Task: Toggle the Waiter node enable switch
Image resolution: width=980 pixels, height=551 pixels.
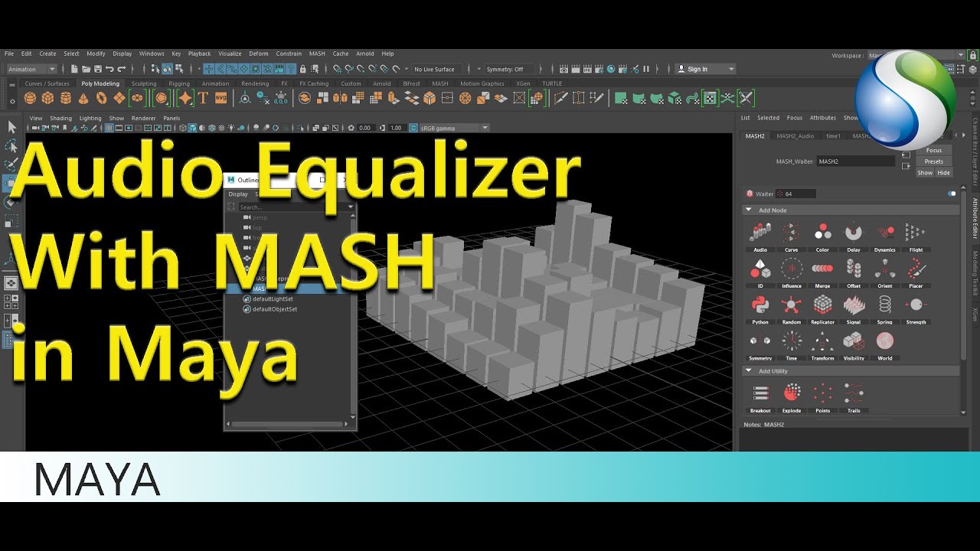Action: coord(952,194)
